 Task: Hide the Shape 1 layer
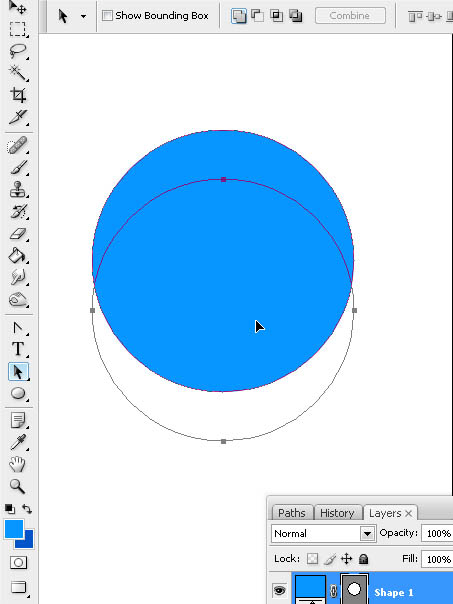click(x=279, y=590)
